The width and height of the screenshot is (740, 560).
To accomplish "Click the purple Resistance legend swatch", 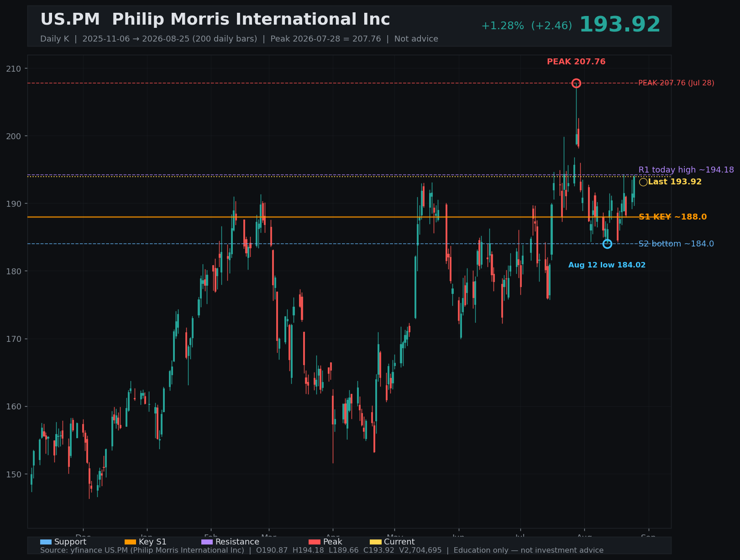I will [x=207, y=542].
